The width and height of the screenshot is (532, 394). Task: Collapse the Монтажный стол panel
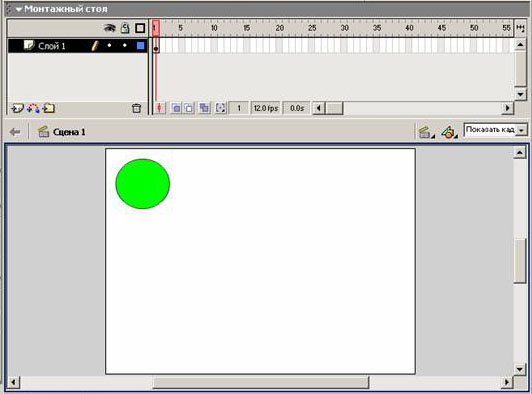(x=19, y=9)
